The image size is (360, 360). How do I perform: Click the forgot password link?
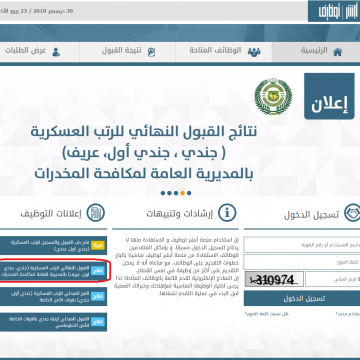pyautogui.click(x=267, y=314)
